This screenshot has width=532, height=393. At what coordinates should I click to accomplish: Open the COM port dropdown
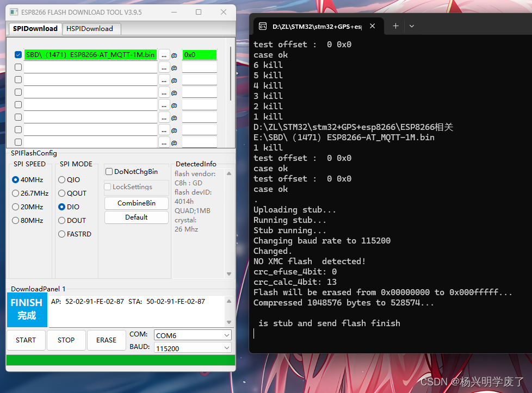coord(227,335)
